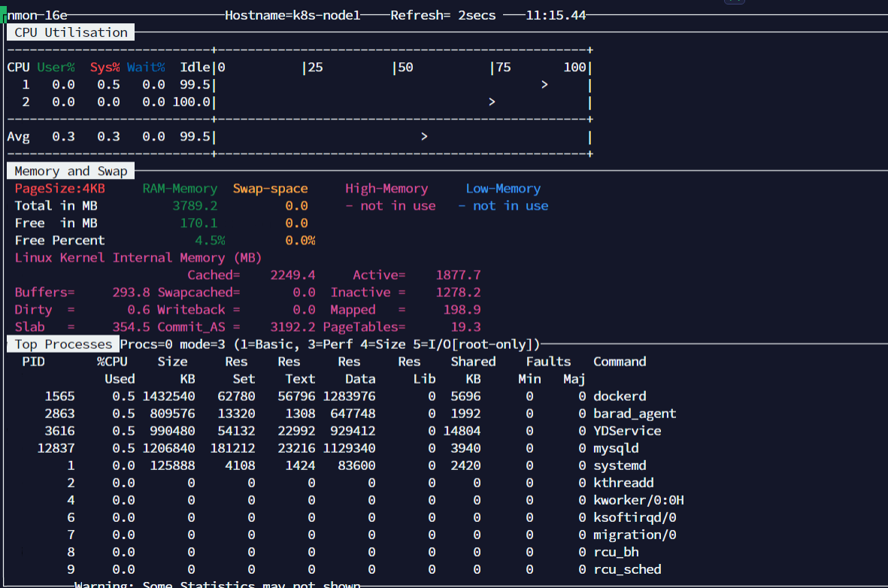Click the Command column header
Screen dimensions: 888x588
click(x=620, y=362)
